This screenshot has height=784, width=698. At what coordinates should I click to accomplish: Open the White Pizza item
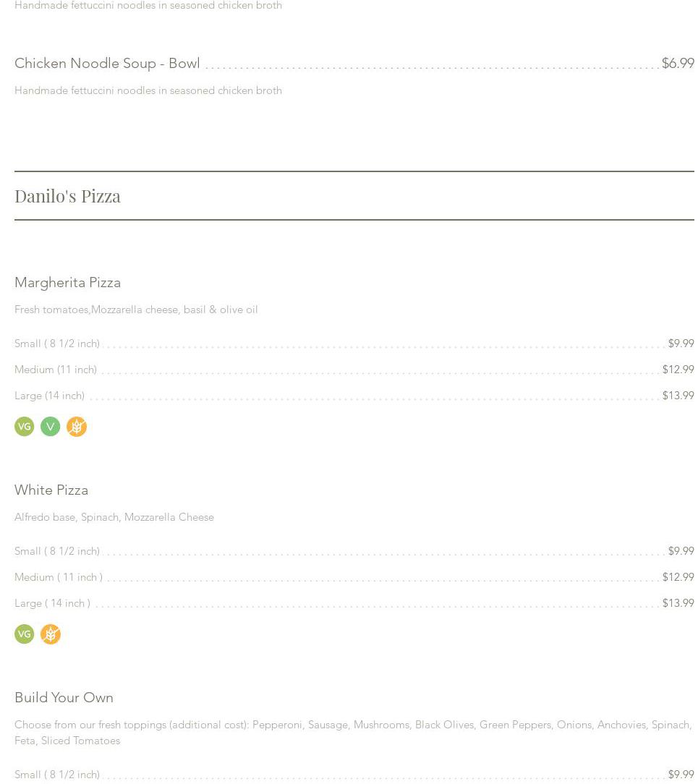[51, 490]
